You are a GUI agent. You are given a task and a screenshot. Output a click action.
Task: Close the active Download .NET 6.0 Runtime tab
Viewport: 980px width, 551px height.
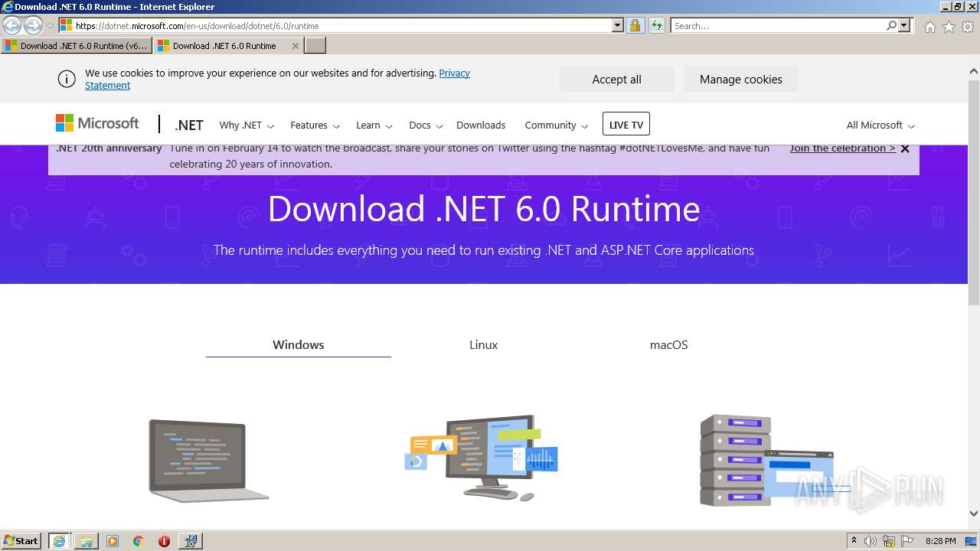296,46
